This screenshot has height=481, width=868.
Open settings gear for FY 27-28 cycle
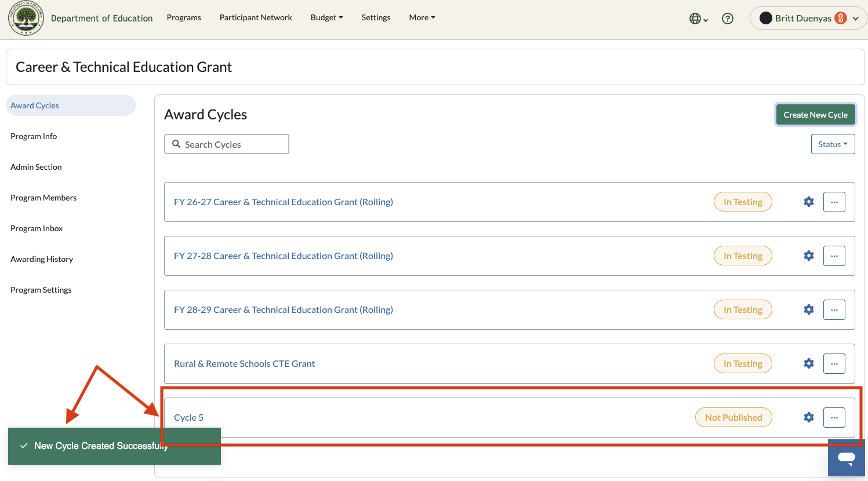(x=809, y=256)
